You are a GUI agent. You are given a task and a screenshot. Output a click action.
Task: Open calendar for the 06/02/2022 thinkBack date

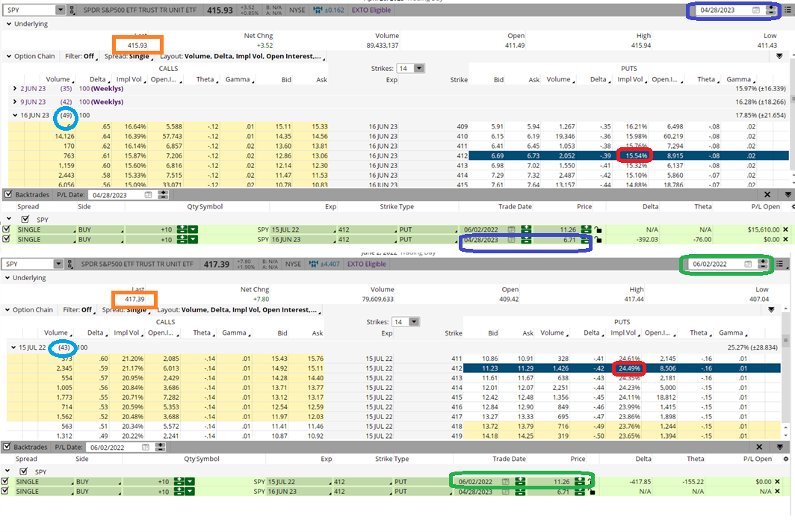(748, 264)
